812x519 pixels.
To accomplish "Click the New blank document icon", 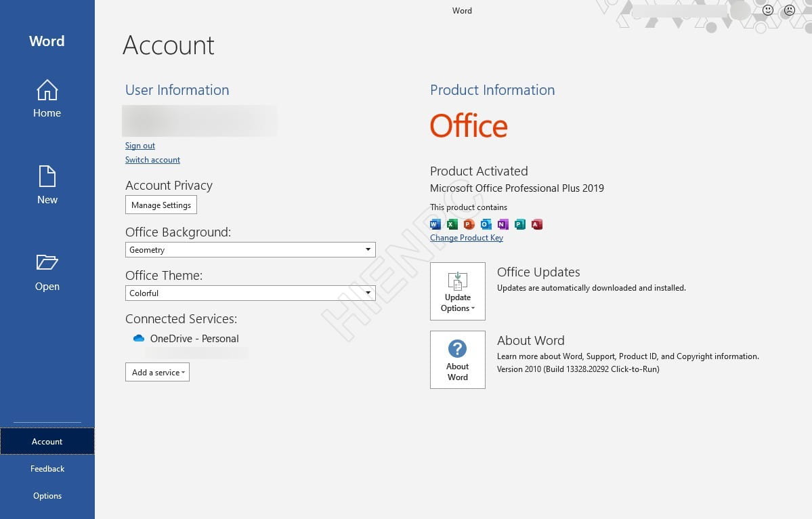I will point(47,176).
